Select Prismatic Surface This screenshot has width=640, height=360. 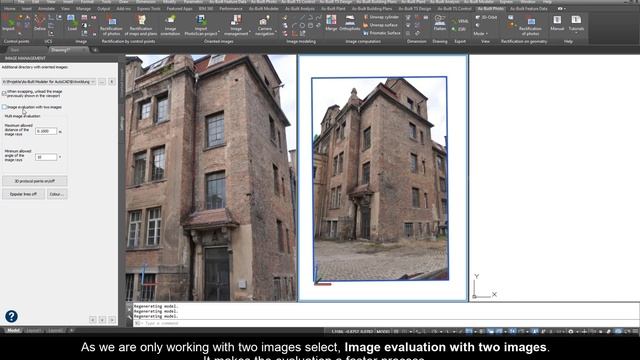[382, 33]
